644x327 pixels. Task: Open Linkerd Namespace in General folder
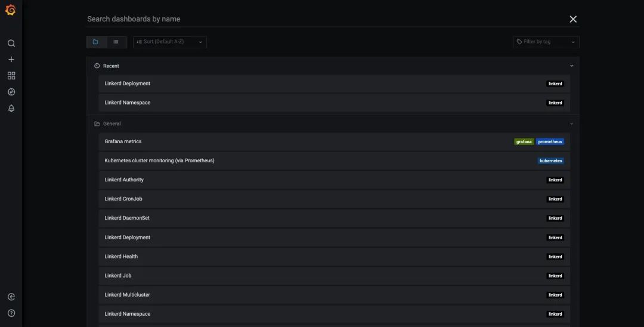coord(335,314)
